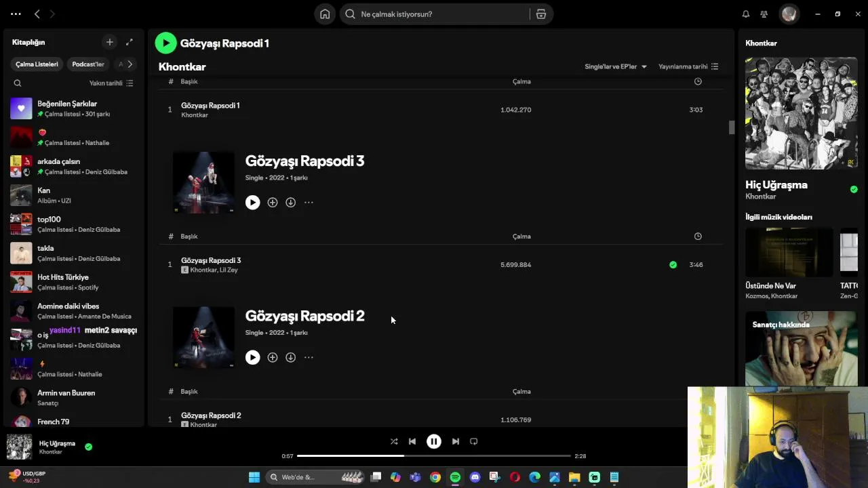Image resolution: width=868 pixels, height=488 pixels.
Task: Go to Spotify home
Action: pyautogui.click(x=325, y=14)
